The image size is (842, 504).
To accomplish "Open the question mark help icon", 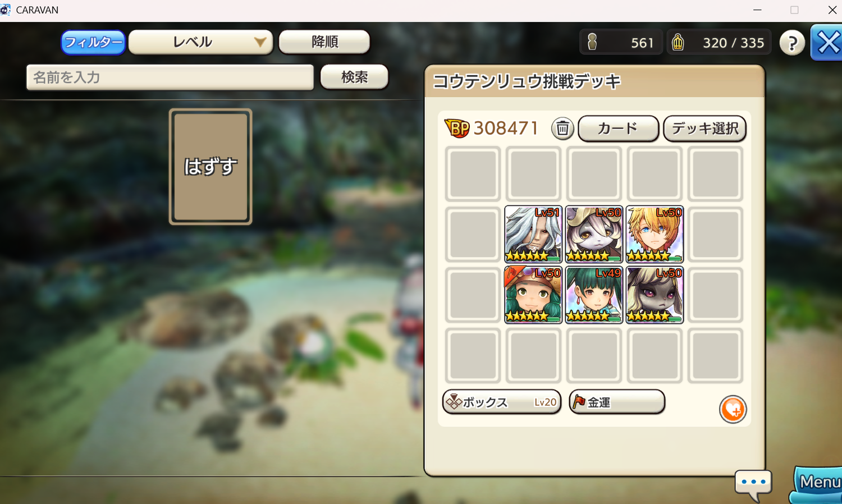I will click(792, 43).
